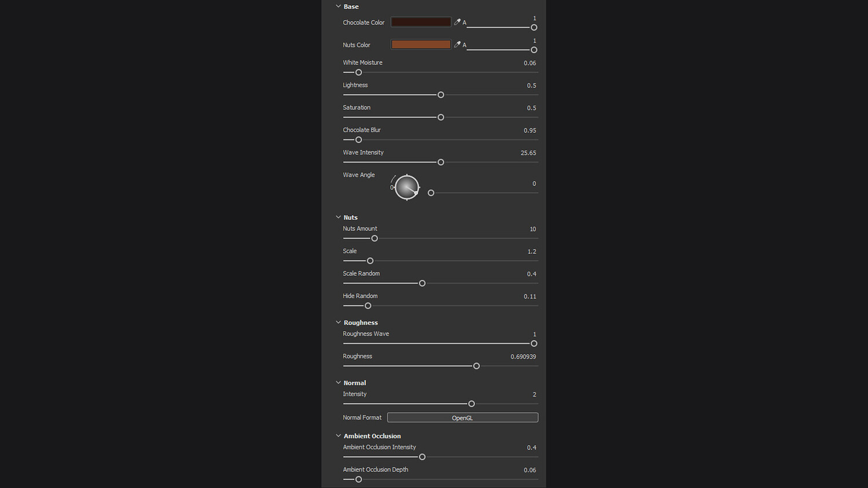Click the Wave Intensity slider handle
This screenshot has width=868, height=488.
pyautogui.click(x=441, y=162)
